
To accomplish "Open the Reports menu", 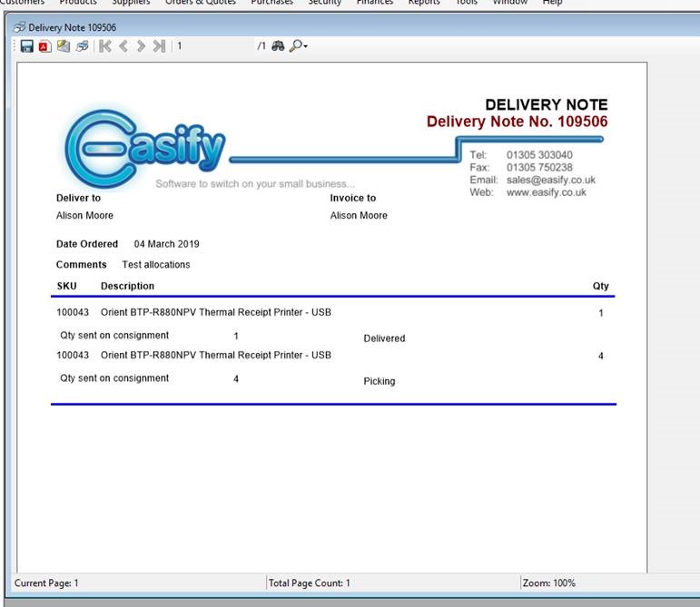I will coord(424,3).
